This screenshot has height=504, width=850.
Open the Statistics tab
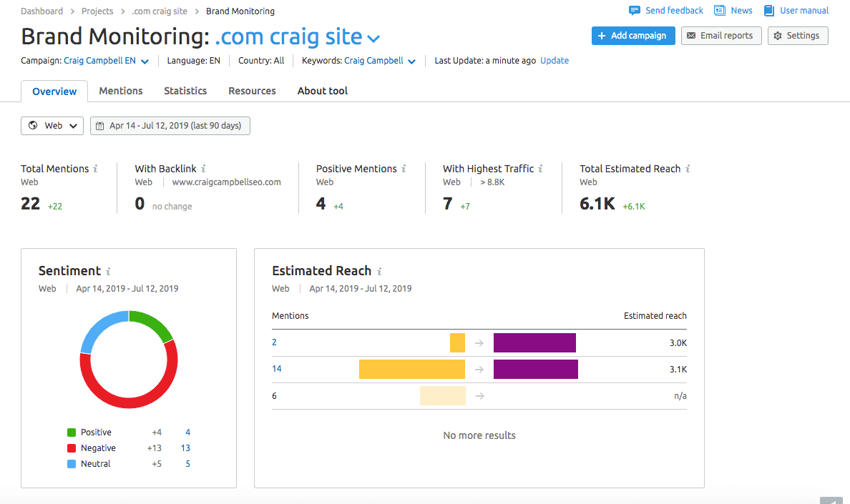tap(185, 91)
